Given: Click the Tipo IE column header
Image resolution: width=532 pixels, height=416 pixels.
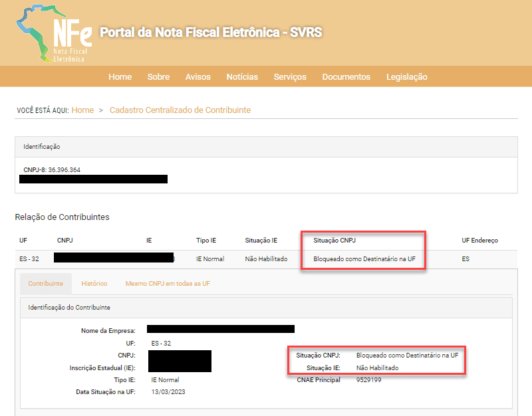Looking at the screenshot, I should point(206,241).
